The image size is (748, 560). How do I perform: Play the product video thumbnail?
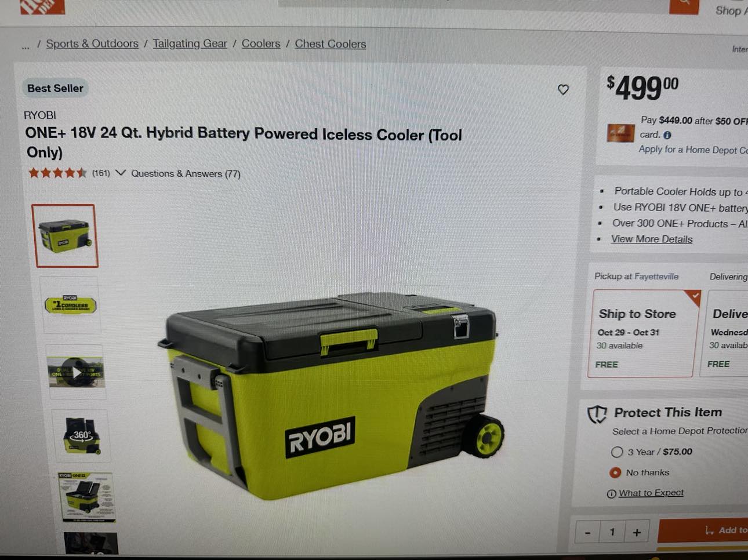tap(76, 372)
